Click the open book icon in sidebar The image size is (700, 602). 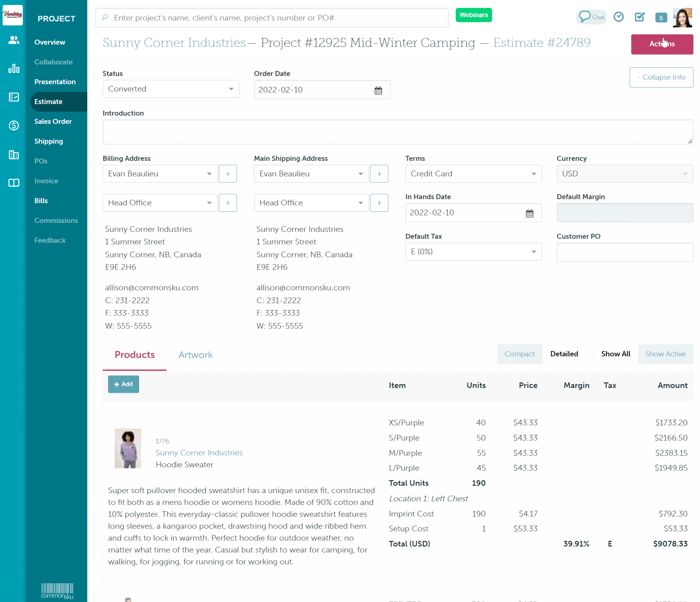click(14, 183)
